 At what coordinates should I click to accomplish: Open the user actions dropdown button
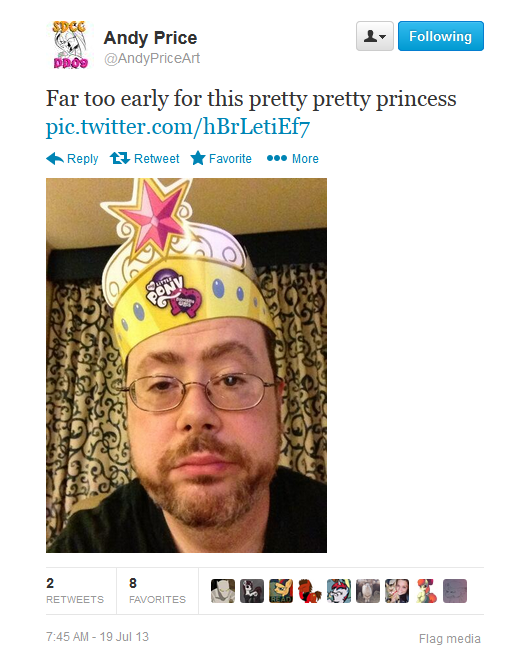pos(374,36)
